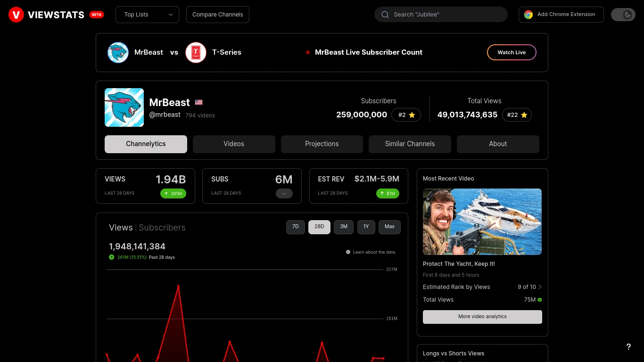Click the SUBS 6M stat card
This screenshot has width=644, height=362.
coord(252,186)
